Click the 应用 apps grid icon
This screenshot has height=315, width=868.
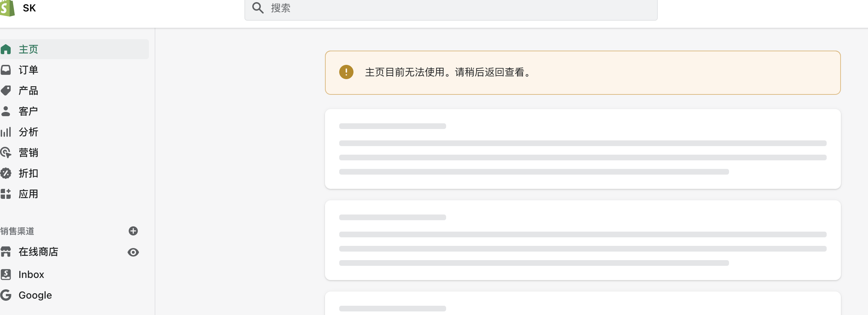pos(6,194)
